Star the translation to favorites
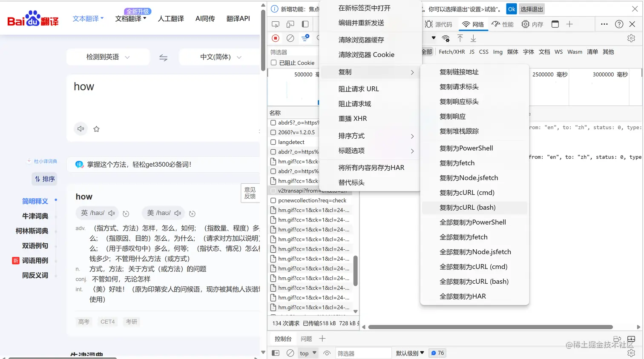The height and width of the screenshot is (359, 644). tap(97, 128)
